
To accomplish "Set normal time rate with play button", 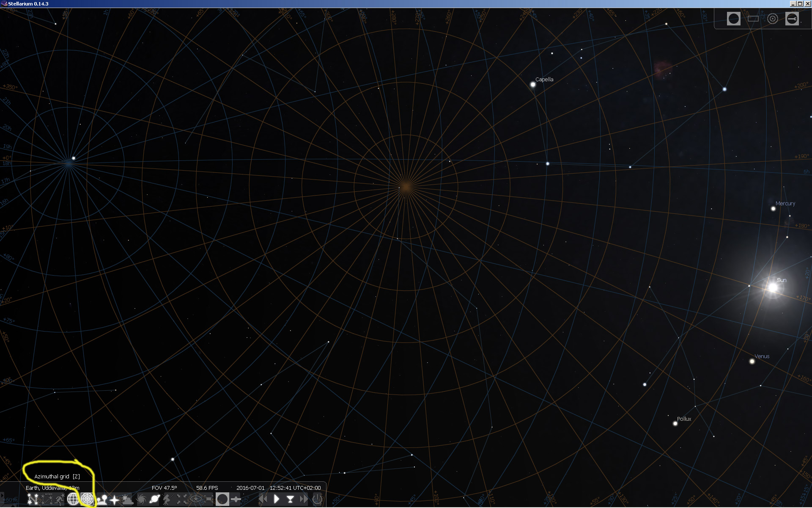I will tap(277, 499).
